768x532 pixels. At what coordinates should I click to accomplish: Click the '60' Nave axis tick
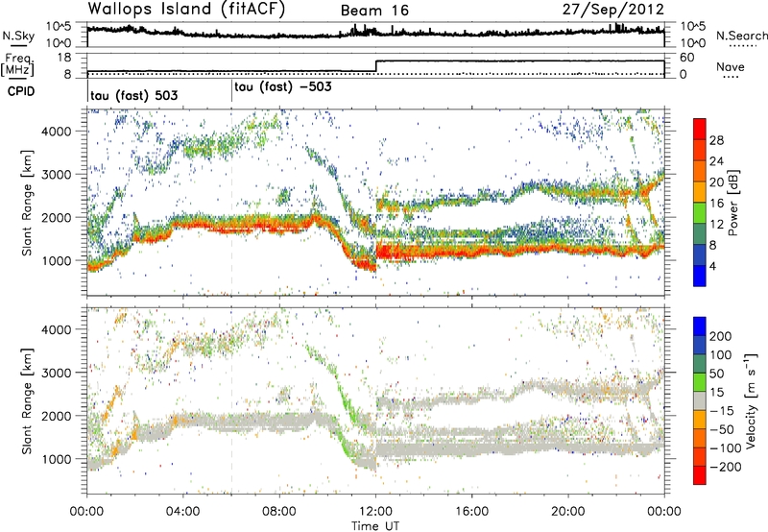coord(686,58)
